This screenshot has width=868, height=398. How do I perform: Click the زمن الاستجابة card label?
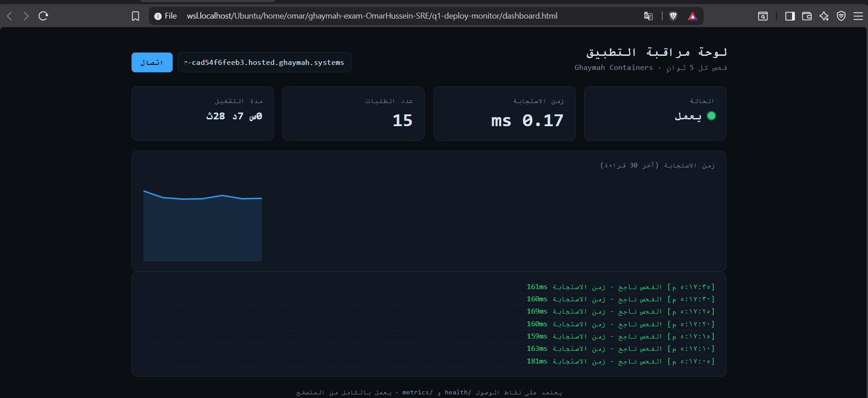point(538,101)
